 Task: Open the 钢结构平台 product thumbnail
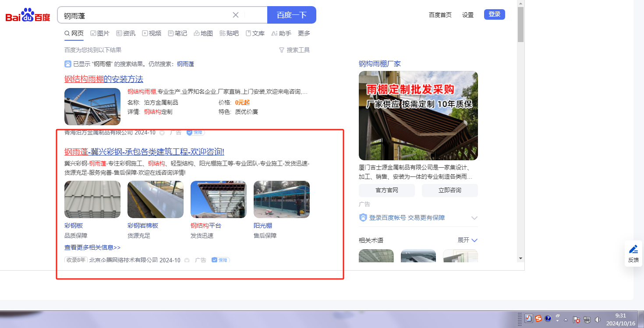[219, 199]
